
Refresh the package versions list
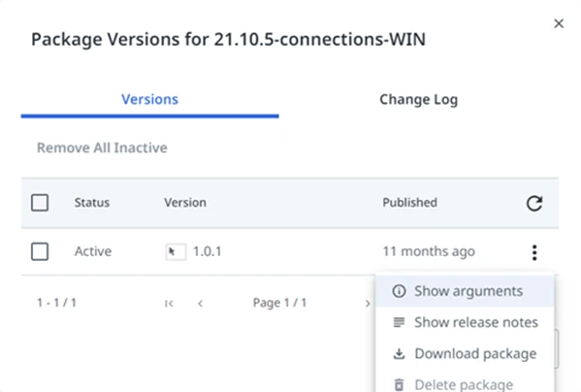[x=534, y=203]
